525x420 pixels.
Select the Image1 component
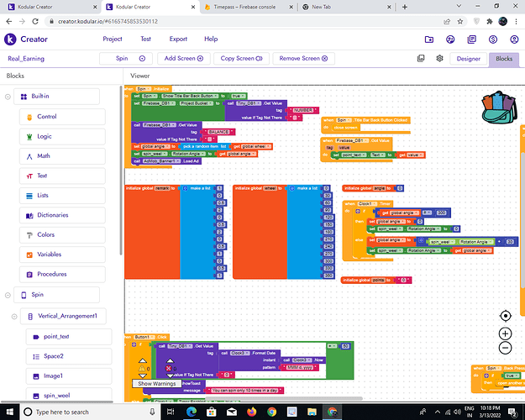click(x=69, y=376)
